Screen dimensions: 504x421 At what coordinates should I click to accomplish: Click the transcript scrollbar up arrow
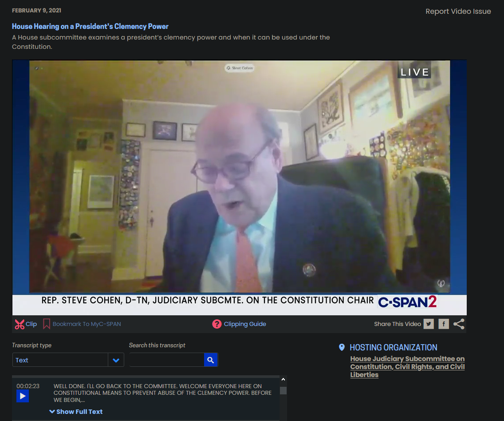pyautogui.click(x=283, y=380)
